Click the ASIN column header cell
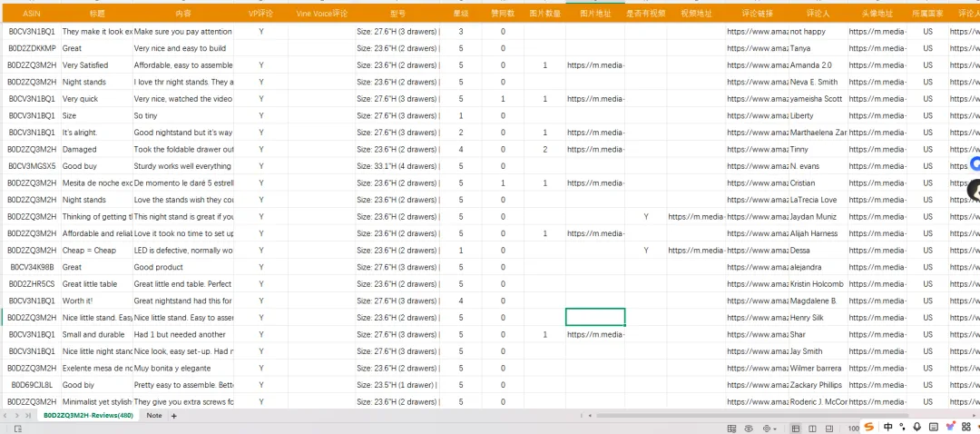The height and width of the screenshot is (434, 980). [31, 13]
